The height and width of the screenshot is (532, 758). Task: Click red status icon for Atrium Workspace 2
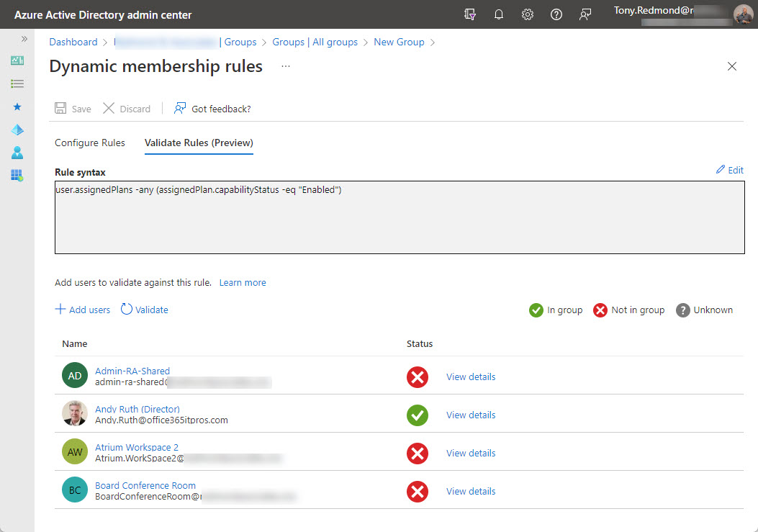(418, 453)
